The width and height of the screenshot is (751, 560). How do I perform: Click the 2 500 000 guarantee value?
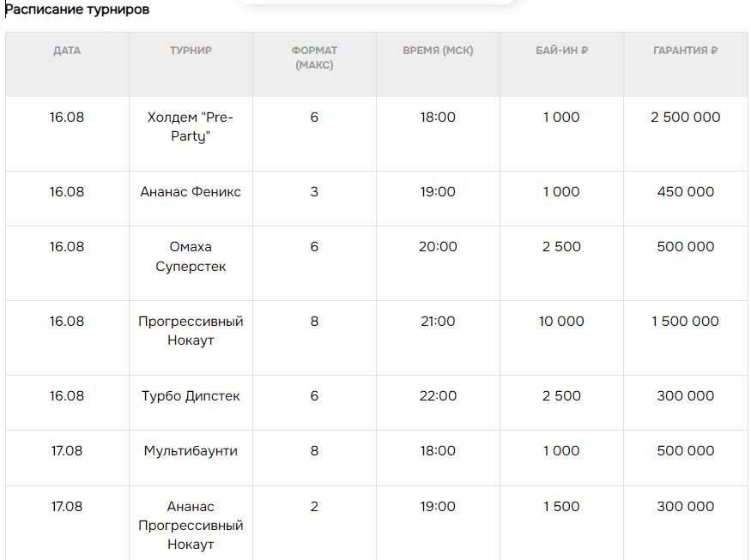click(686, 117)
